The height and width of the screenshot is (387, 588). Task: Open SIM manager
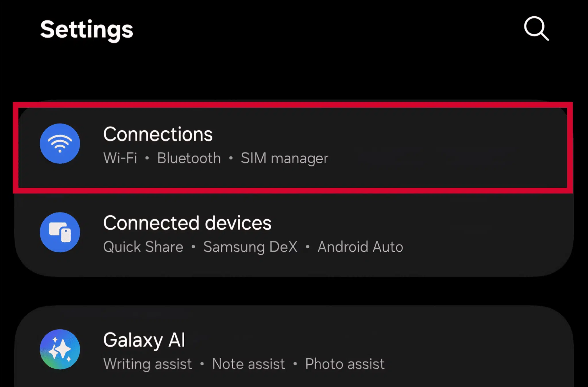tap(285, 158)
